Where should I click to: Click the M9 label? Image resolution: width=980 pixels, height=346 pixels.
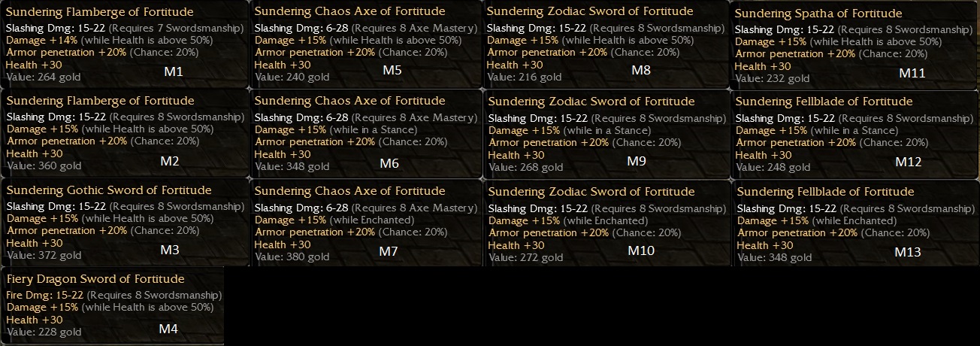tap(636, 160)
